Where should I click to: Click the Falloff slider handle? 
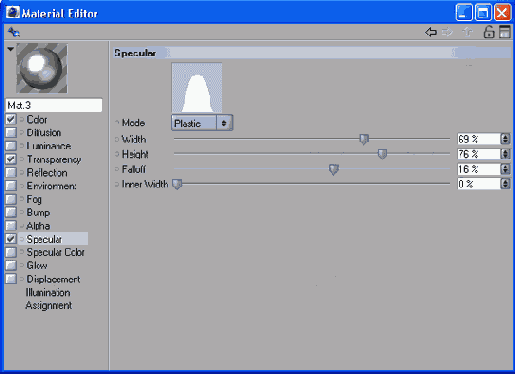(x=334, y=169)
